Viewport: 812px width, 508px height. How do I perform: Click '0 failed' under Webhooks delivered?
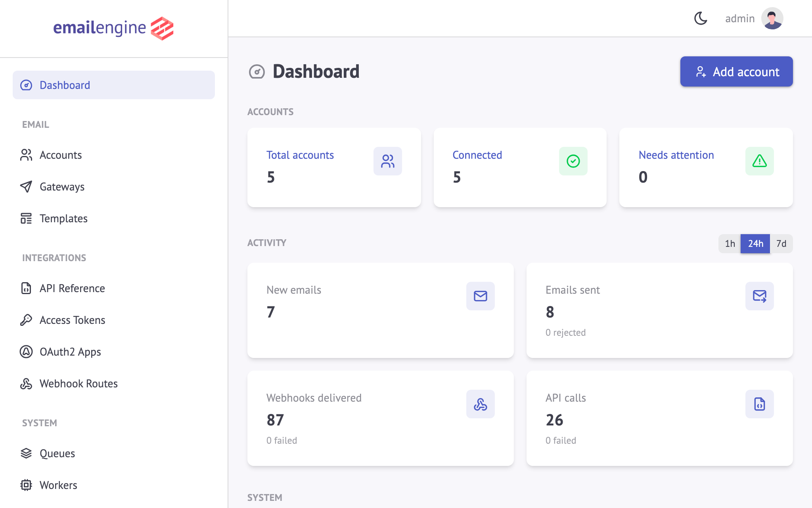[x=282, y=441]
